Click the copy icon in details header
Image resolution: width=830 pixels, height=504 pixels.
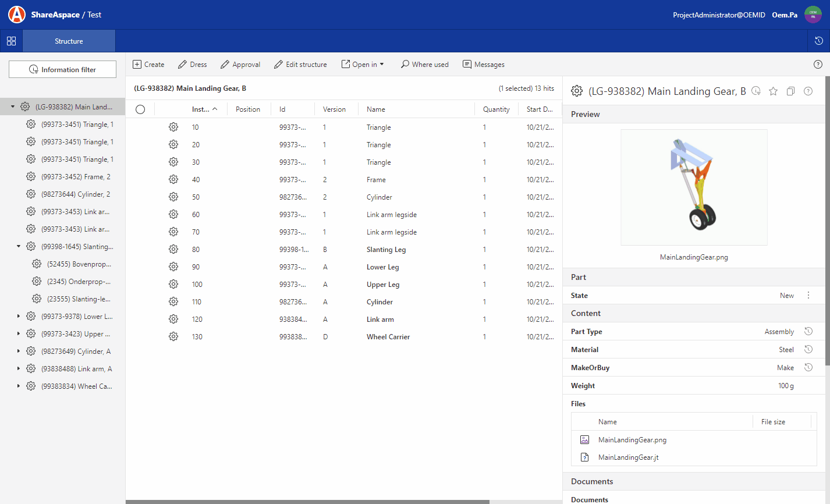pyautogui.click(x=790, y=91)
